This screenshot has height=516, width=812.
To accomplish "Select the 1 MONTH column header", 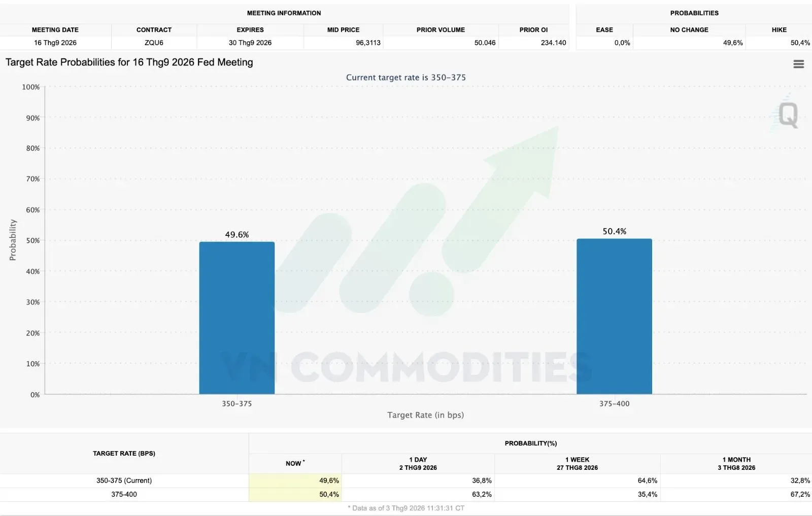I will tap(736, 463).
